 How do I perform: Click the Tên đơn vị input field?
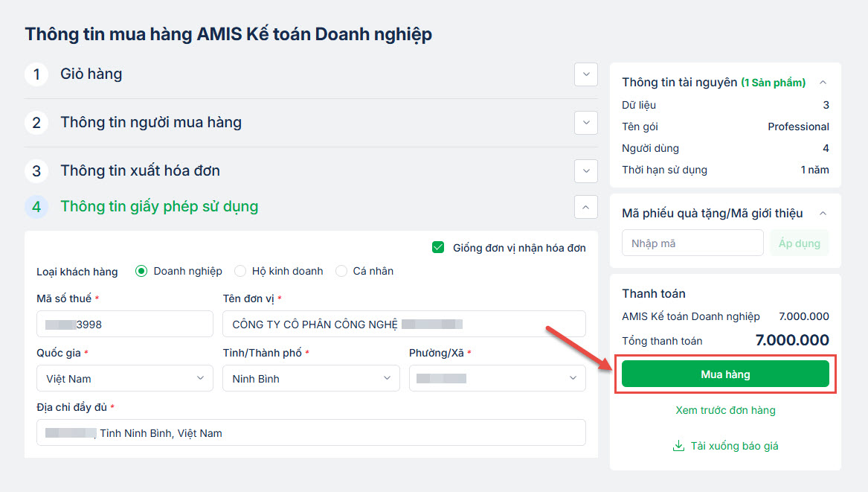point(404,324)
